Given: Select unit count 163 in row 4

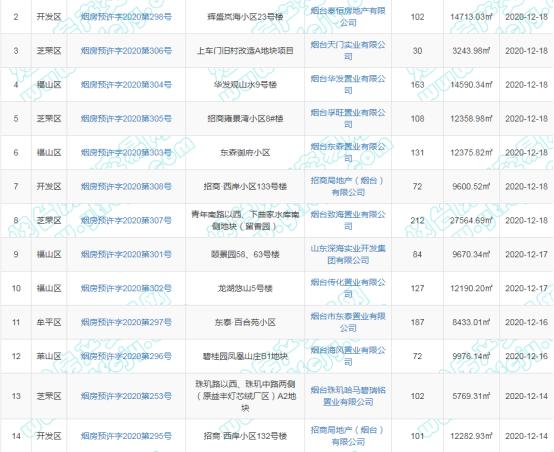Looking at the screenshot, I should (417, 85).
